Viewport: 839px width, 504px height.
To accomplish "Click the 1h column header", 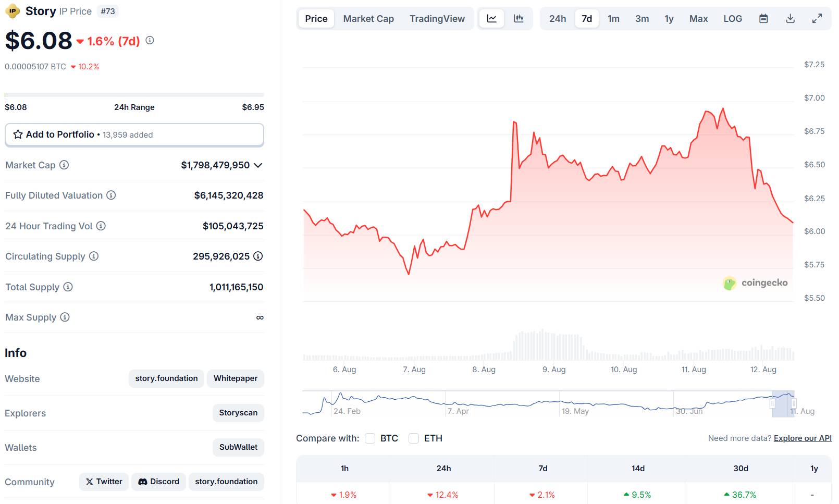I will click(x=344, y=469).
